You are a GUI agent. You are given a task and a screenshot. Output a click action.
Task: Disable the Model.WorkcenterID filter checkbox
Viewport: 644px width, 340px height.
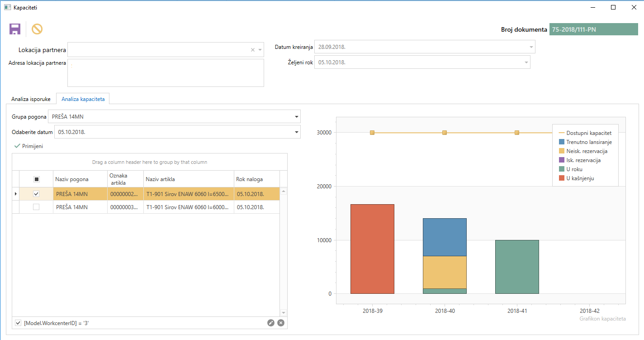tap(18, 323)
